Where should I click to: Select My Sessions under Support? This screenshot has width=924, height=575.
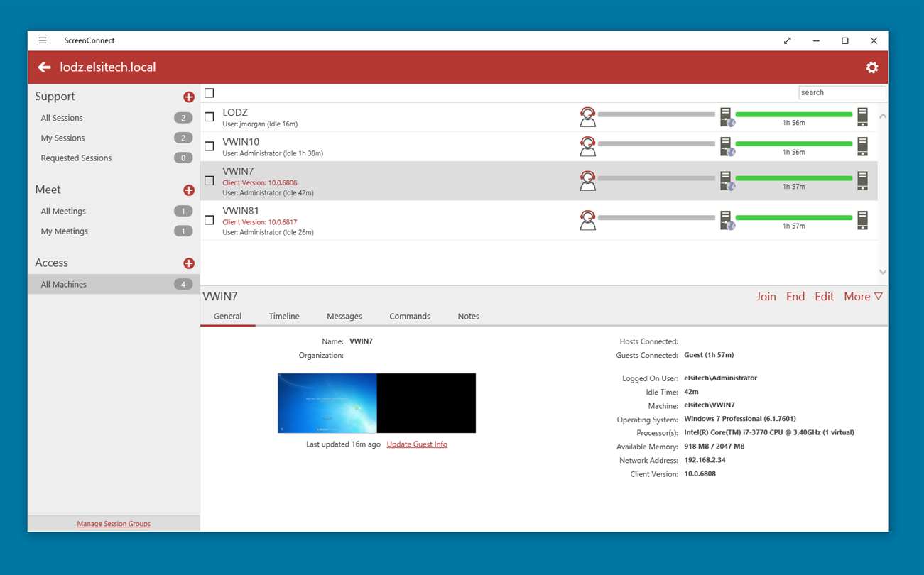(x=114, y=138)
